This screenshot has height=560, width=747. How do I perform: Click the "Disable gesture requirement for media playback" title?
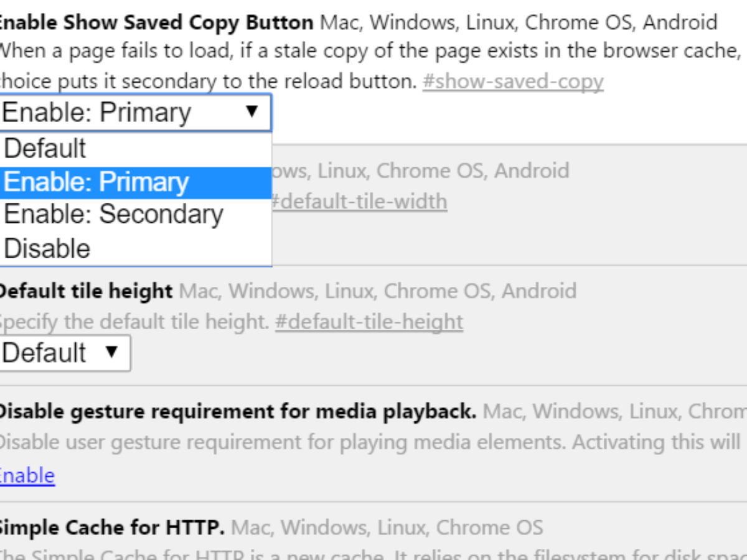[x=237, y=411]
